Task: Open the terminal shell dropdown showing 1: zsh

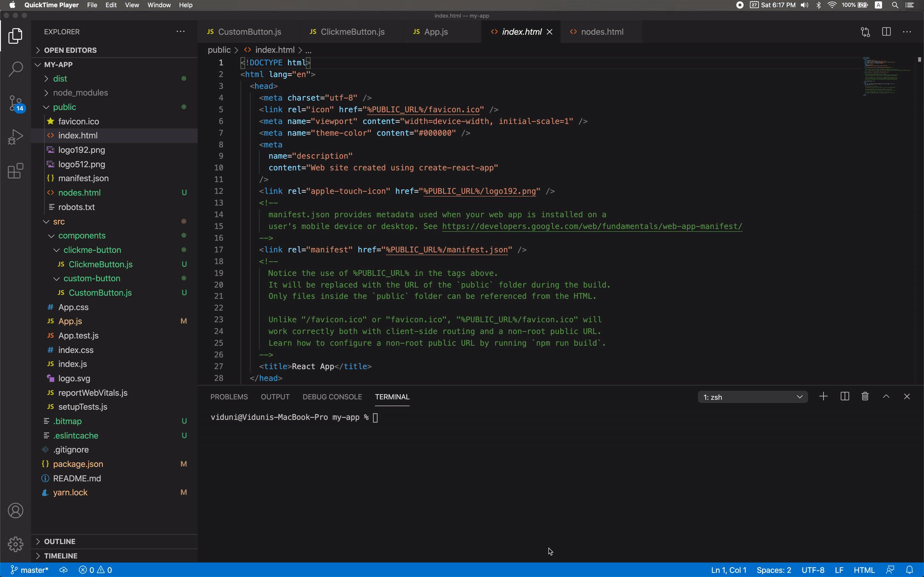Action: pos(752,396)
